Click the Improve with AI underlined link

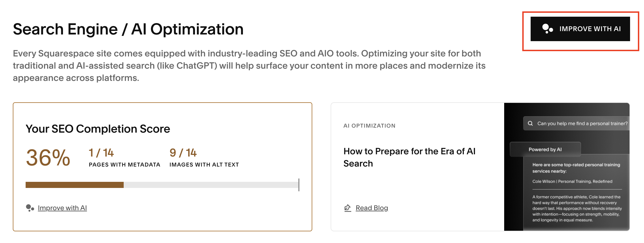pos(62,208)
